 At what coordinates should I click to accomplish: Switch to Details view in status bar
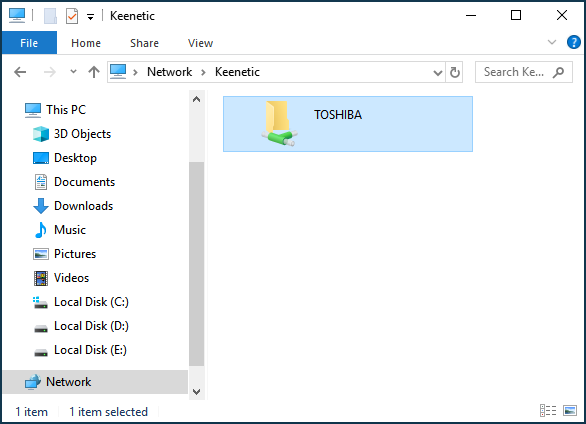coord(548,411)
